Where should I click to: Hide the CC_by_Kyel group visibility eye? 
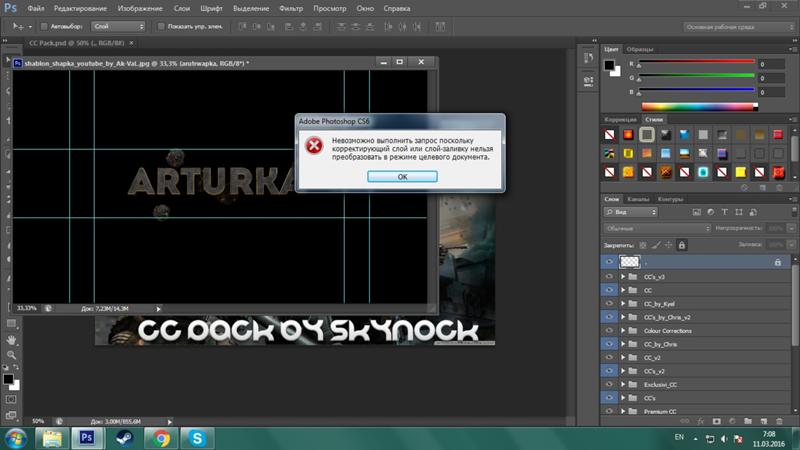click(x=609, y=304)
